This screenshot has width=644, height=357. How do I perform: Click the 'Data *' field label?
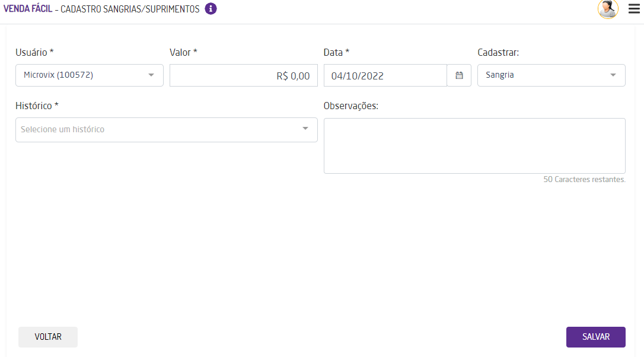336,52
